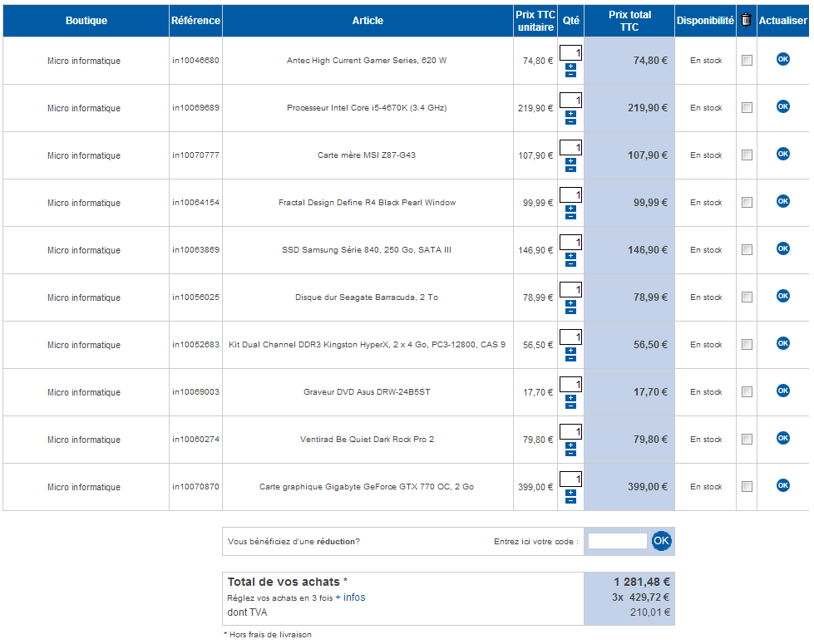
Task: Click the trash can icon in the table header
Action: click(746, 20)
